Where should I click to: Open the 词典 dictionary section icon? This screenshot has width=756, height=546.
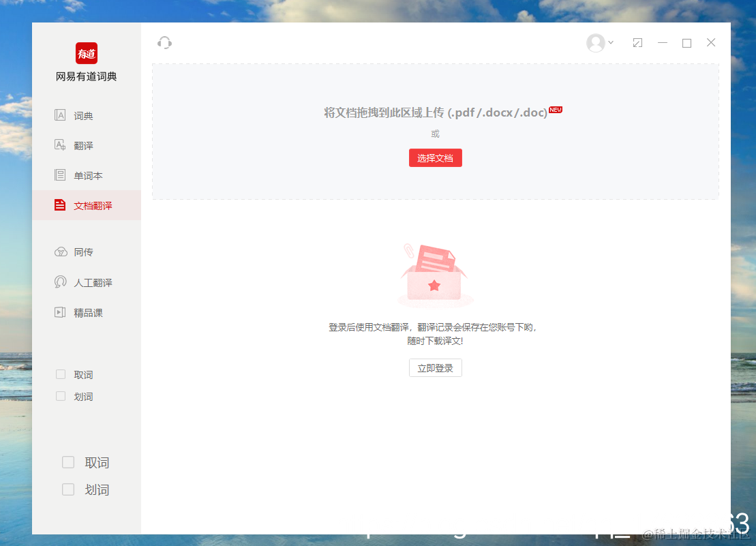click(x=60, y=115)
